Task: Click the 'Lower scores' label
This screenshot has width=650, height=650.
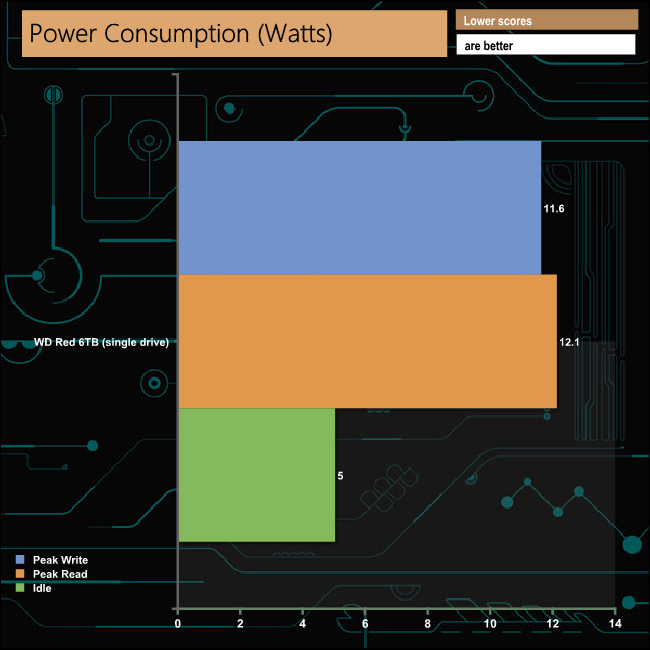Action: 497,21
